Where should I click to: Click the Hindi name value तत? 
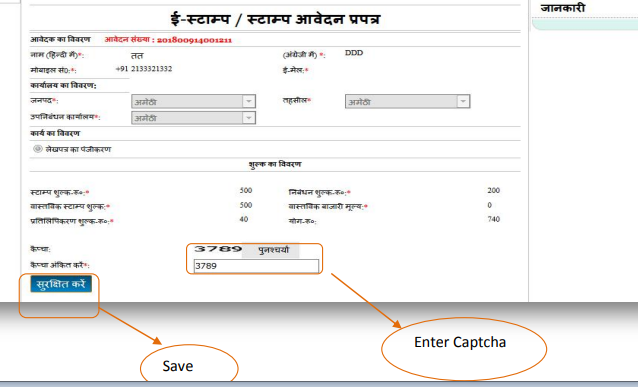137,56
